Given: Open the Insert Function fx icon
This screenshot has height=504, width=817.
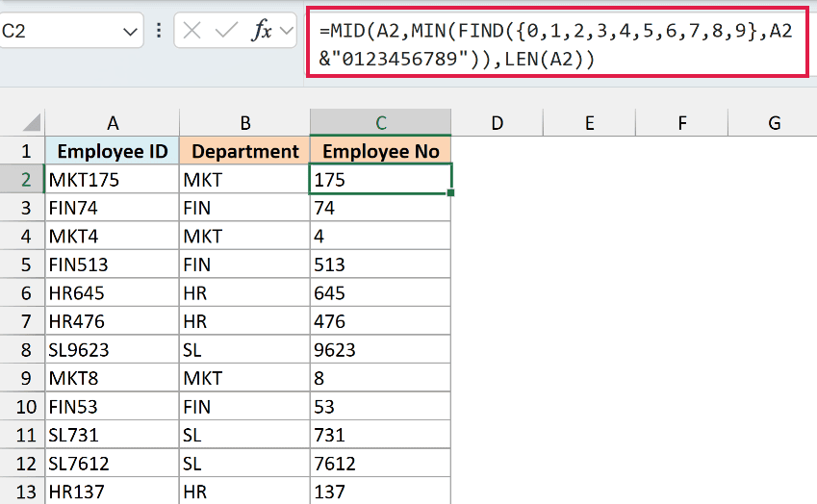Looking at the screenshot, I should [x=262, y=31].
